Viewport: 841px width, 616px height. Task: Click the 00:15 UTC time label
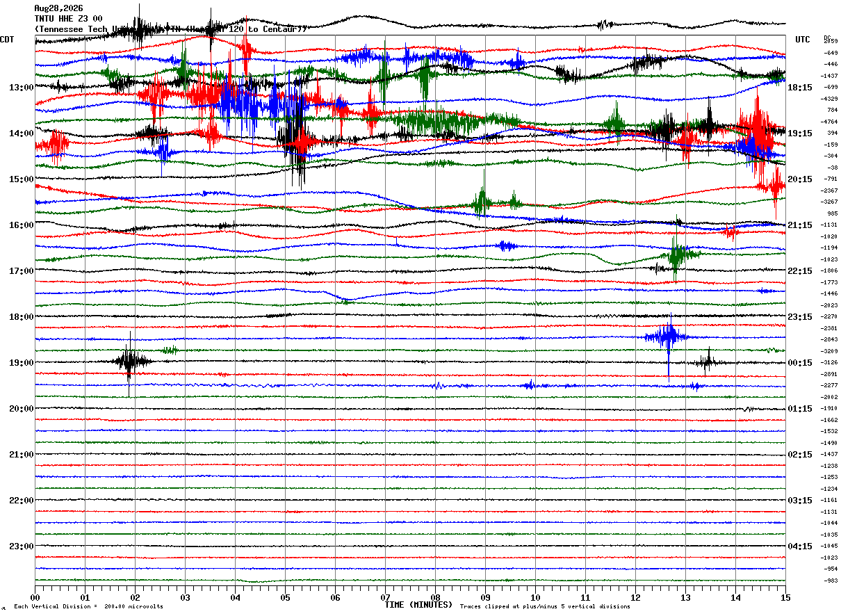point(800,363)
